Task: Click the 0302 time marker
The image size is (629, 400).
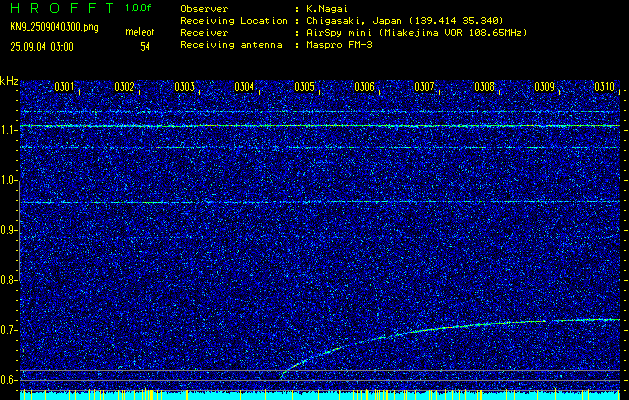Action: 124,87
